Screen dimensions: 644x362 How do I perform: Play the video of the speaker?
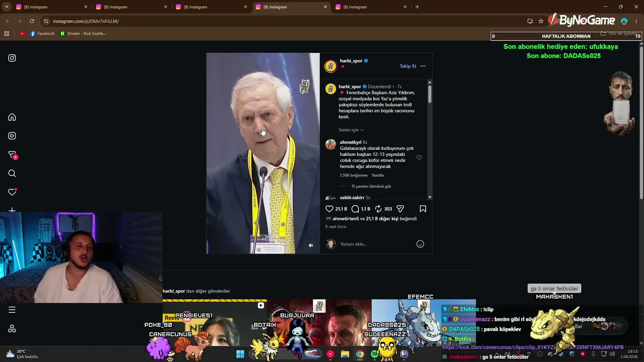(x=263, y=153)
